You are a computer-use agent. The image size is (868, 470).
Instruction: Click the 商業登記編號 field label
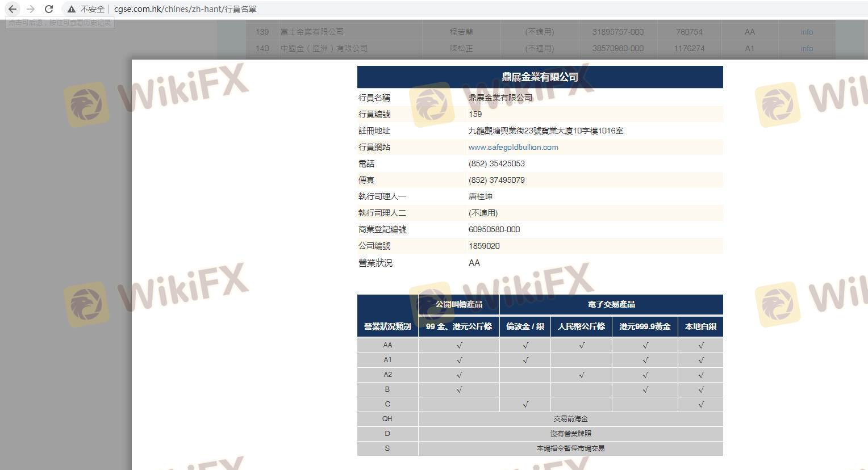(382, 229)
